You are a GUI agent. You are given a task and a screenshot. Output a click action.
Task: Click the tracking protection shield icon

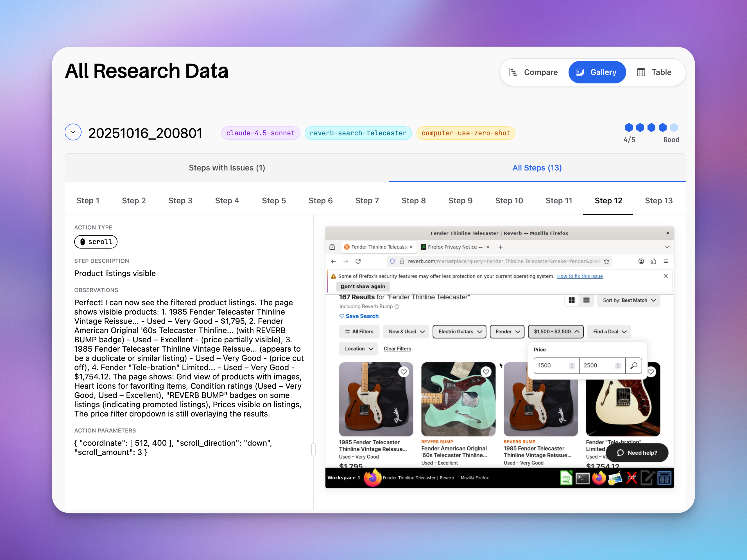coord(392,261)
